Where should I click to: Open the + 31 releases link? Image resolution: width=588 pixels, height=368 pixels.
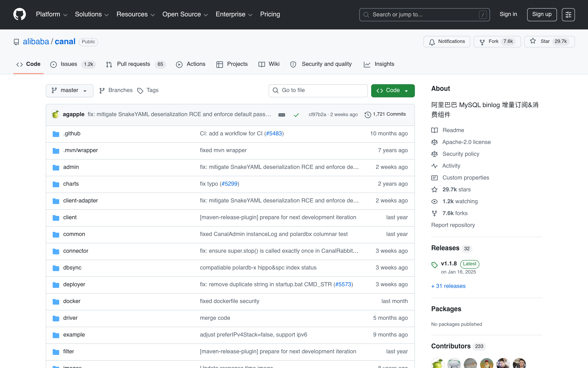[x=448, y=286]
